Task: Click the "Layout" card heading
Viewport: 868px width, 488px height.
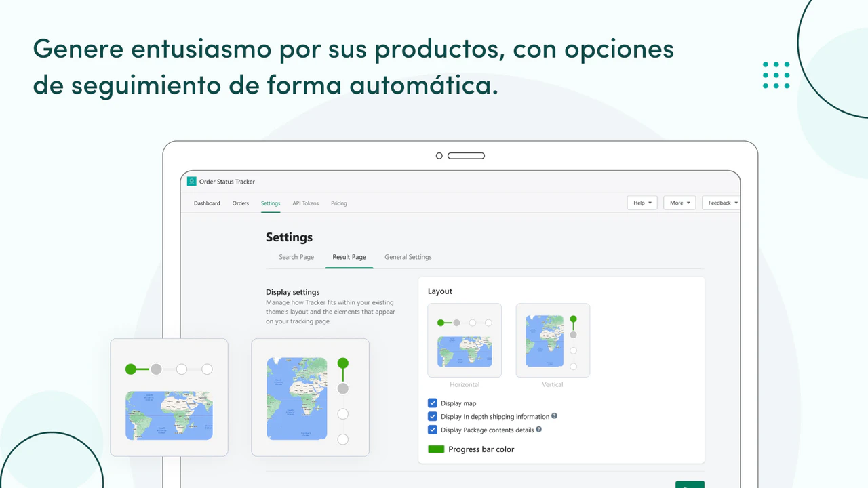Action: click(440, 291)
